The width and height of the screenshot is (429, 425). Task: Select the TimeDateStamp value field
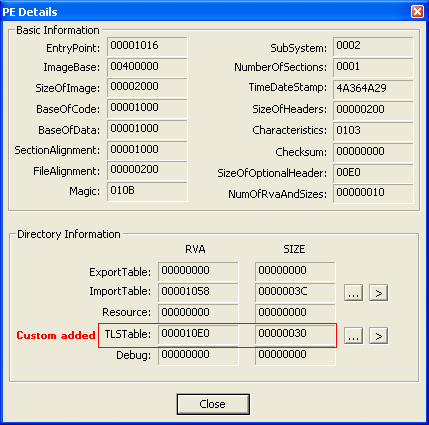[373, 89]
